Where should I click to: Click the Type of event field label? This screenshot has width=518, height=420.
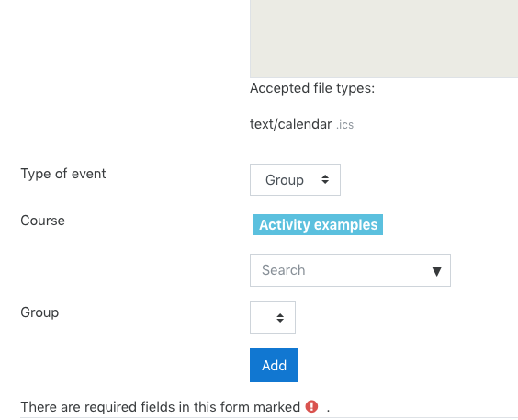point(63,174)
